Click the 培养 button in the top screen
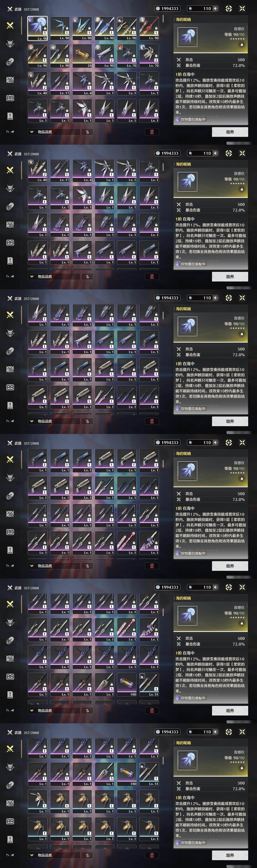 pyautogui.click(x=230, y=132)
